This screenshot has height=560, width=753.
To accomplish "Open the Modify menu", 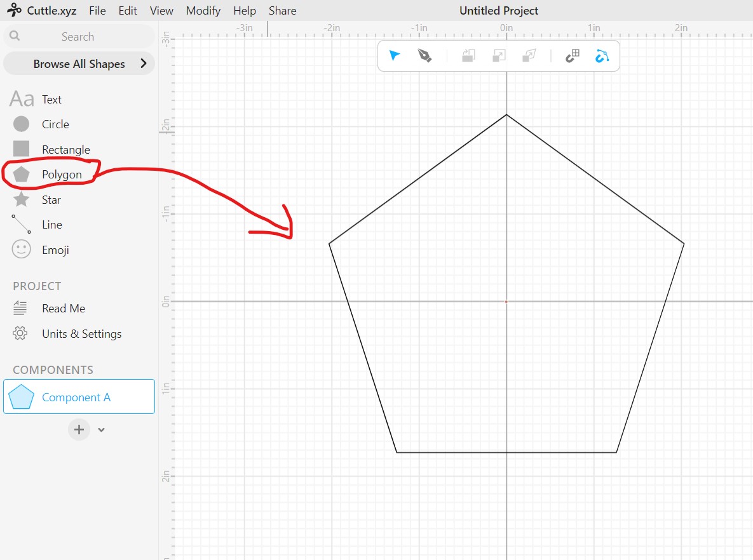I will click(x=203, y=11).
